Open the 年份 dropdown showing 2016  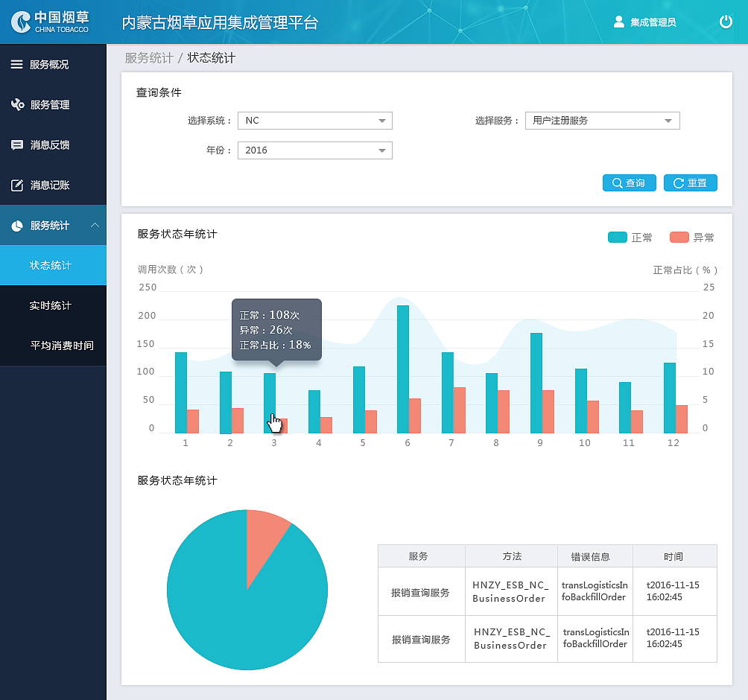(x=315, y=150)
